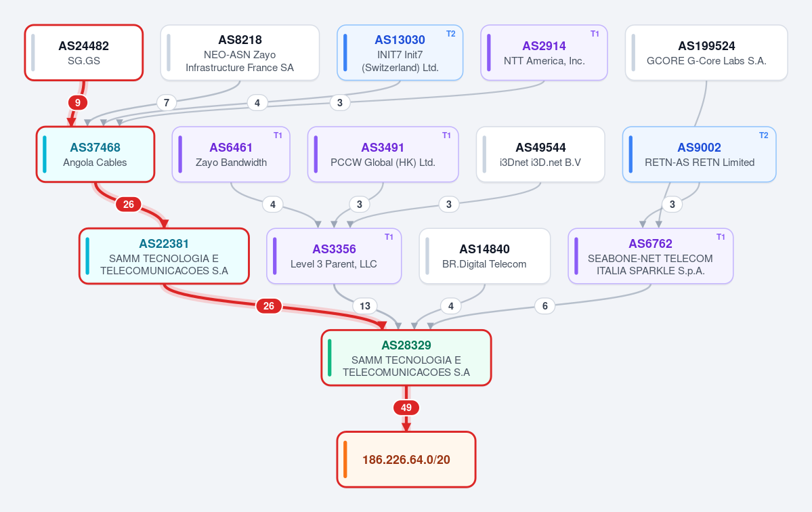Open the AS13030 INIT7 node
Viewport: 812px width, 512px height.
[x=400, y=53]
